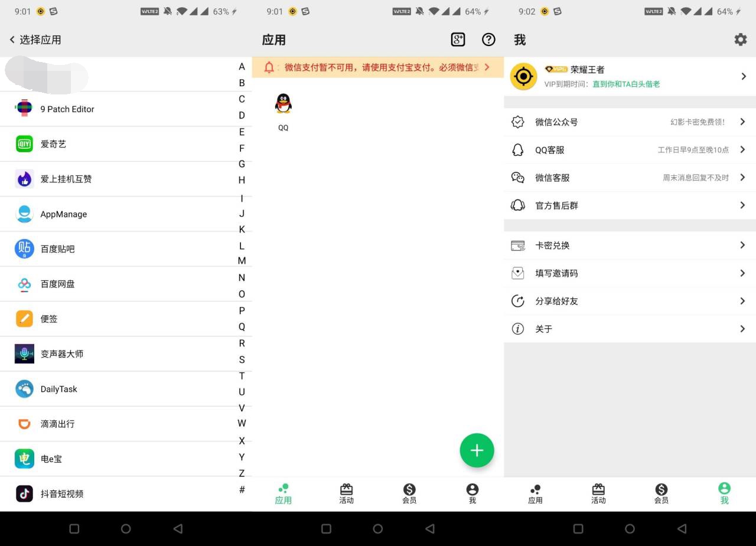Image resolution: width=756 pixels, height=546 pixels.
Task: Tap the G+ icon in 应用 header
Action: tap(458, 40)
